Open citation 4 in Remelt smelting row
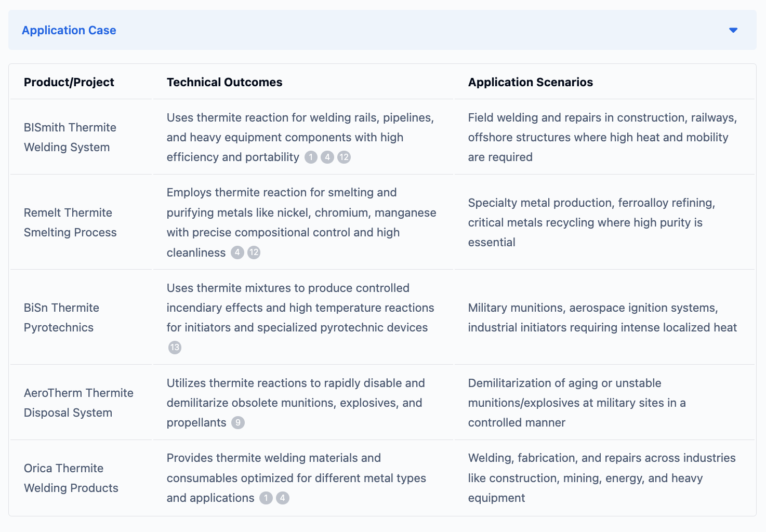The height and width of the screenshot is (532, 766). pos(237,252)
